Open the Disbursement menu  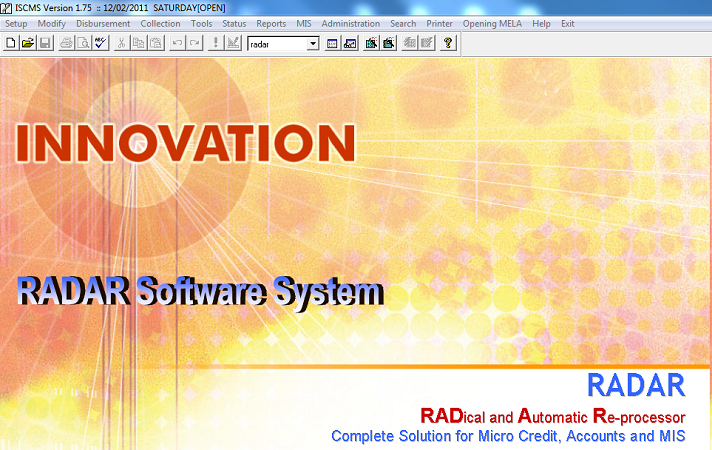click(103, 23)
